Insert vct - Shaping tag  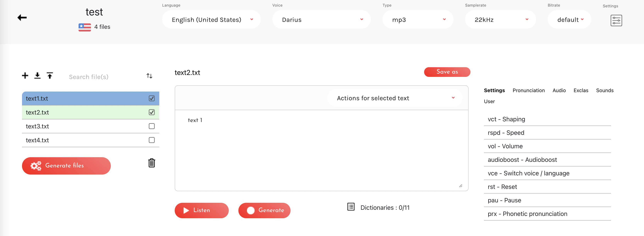tap(547, 119)
